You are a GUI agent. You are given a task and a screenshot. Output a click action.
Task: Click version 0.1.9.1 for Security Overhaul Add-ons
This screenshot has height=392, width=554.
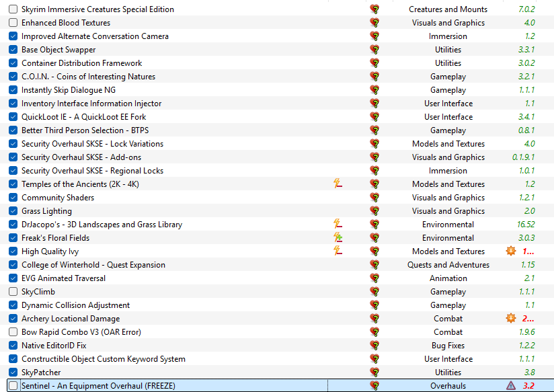(523, 157)
